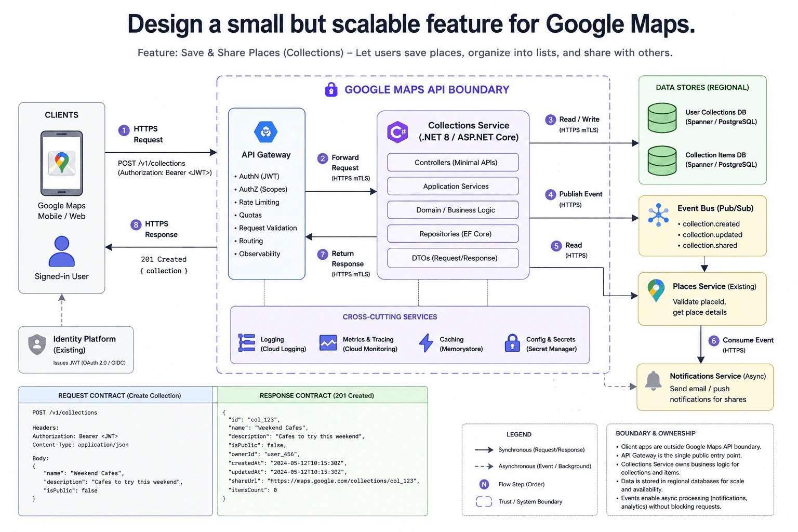
Task: Select the blue hexagon API Gateway icon
Action: (266, 132)
